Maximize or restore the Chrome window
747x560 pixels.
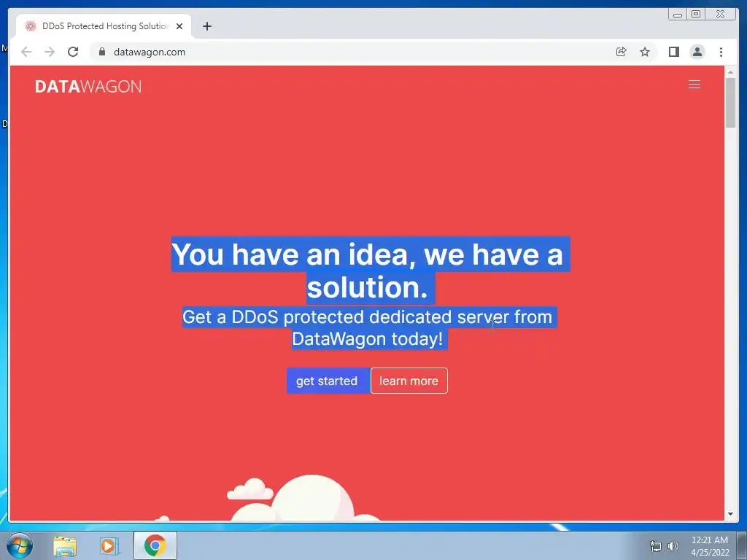point(696,15)
